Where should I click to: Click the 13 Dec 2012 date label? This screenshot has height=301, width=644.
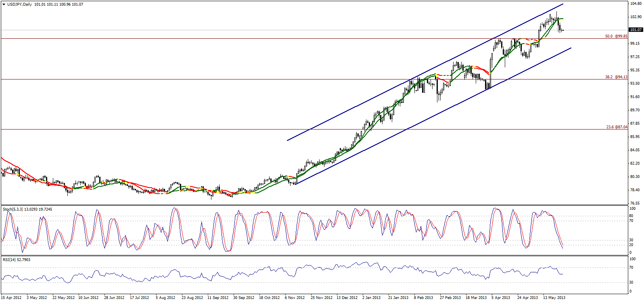[347, 298]
